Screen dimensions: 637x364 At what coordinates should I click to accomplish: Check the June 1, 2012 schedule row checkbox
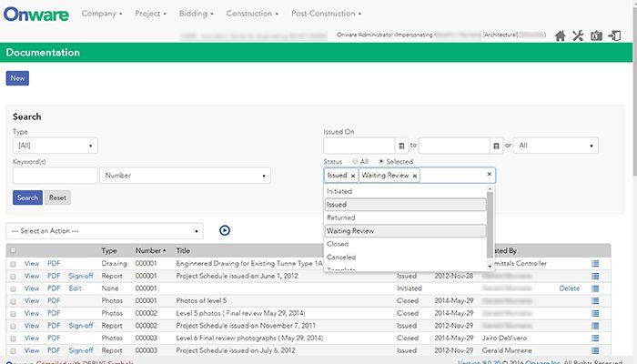[x=13, y=277]
